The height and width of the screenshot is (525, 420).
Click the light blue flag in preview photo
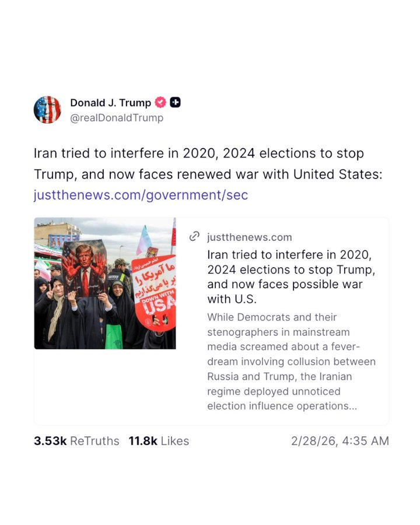coord(143,240)
